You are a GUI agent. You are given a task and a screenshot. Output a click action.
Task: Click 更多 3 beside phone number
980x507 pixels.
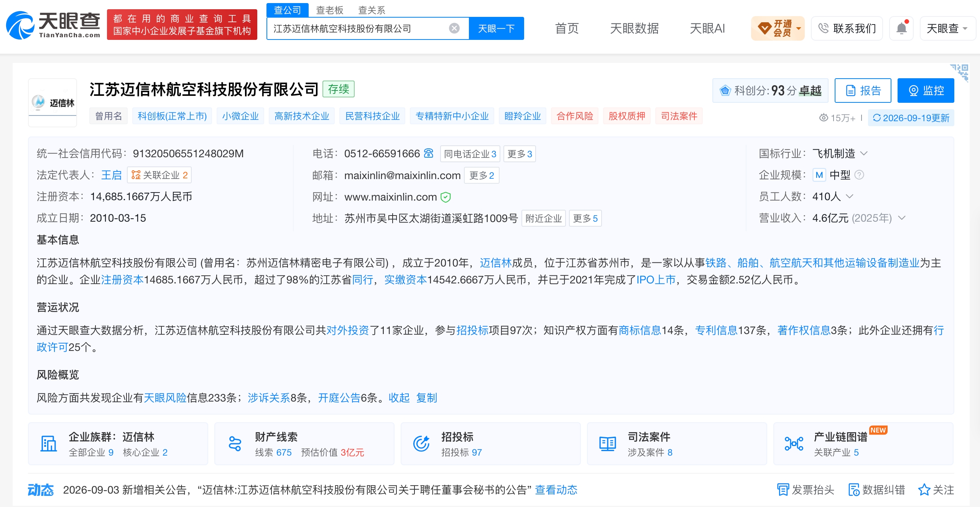click(520, 154)
